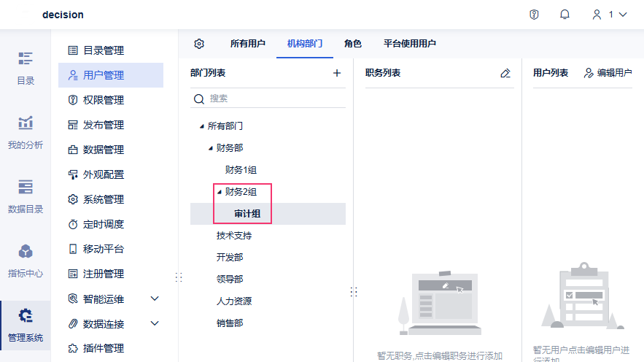This screenshot has width=644, height=362.
Task: Click the splitter handle beside 职务列表 panel
Action: 354,292
